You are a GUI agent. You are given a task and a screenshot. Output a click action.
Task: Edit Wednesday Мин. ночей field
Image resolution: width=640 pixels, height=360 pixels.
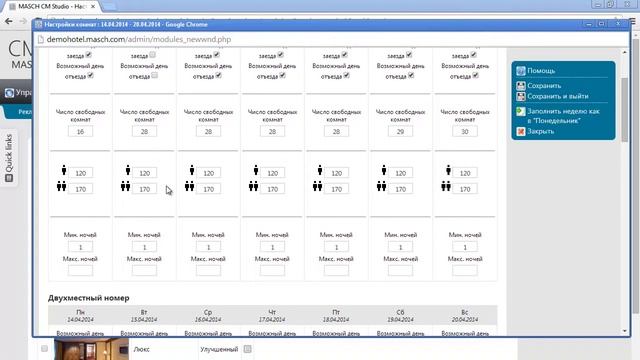pyautogui.click(x=208, y=247)
